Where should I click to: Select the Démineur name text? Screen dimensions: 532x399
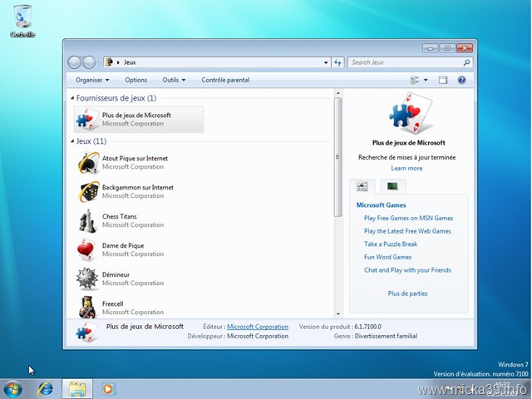(116, 274)
